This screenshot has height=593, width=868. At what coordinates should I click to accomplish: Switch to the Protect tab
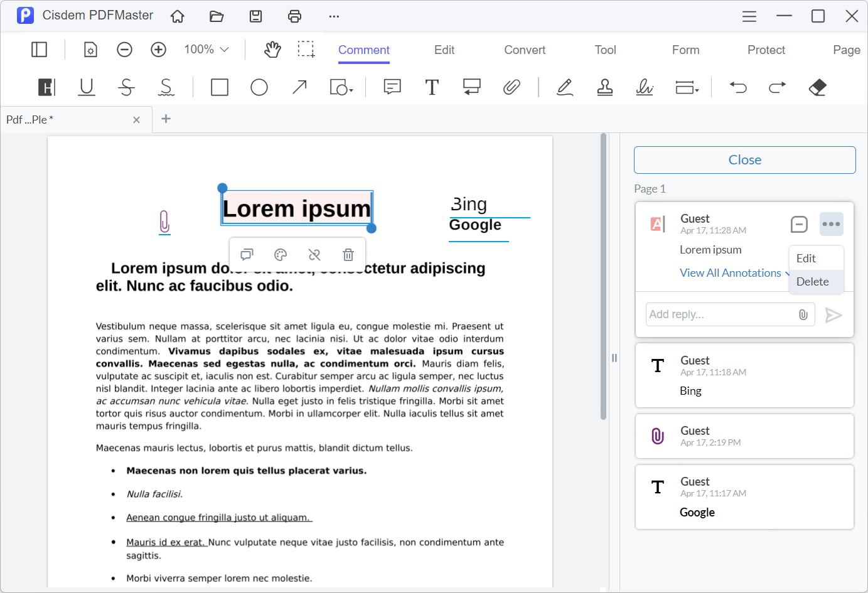[766, 50]
